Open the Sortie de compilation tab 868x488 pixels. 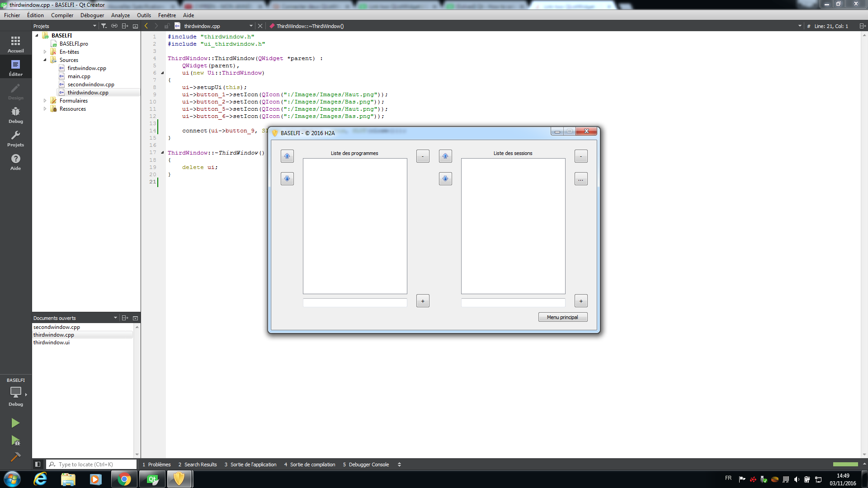click(x=310, y=465)
